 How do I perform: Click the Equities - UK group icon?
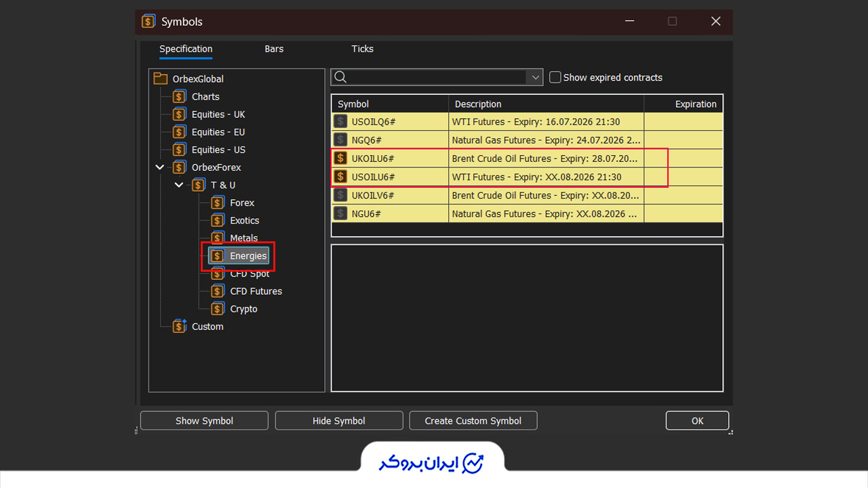pyautogui.click(x=179, y=115)
